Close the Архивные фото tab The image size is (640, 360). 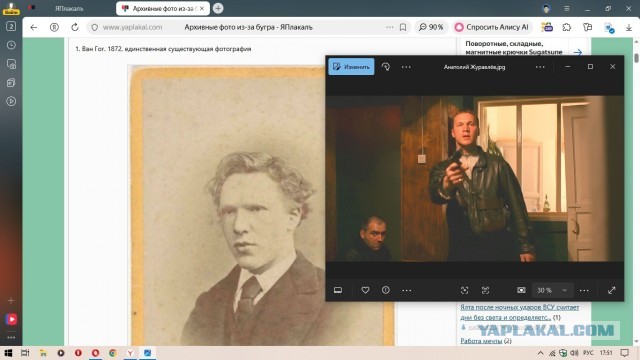coord(202,8)
